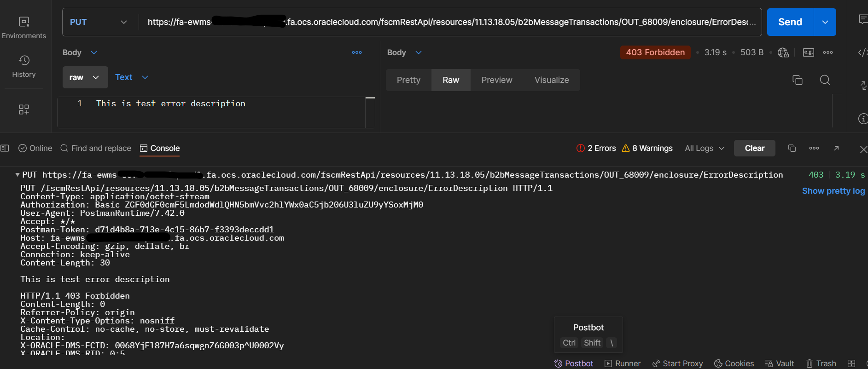Viewport: 868px width, 369px height.
Task: Click Show pretty log link
Action: tap(833, 191)
